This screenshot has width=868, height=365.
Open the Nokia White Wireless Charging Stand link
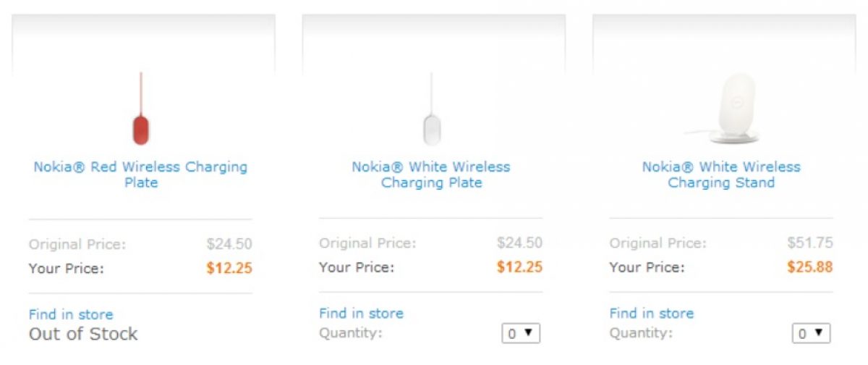pos(721,175)
